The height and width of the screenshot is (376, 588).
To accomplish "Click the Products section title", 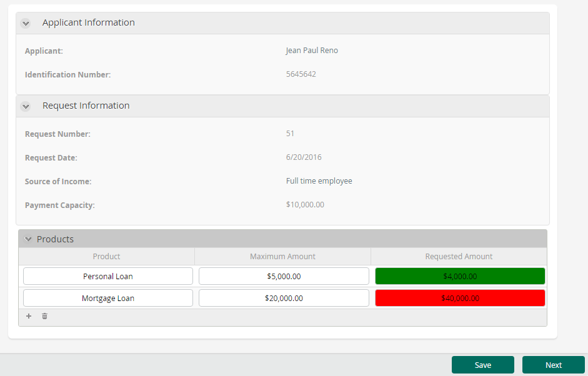I will click(55, 239).
